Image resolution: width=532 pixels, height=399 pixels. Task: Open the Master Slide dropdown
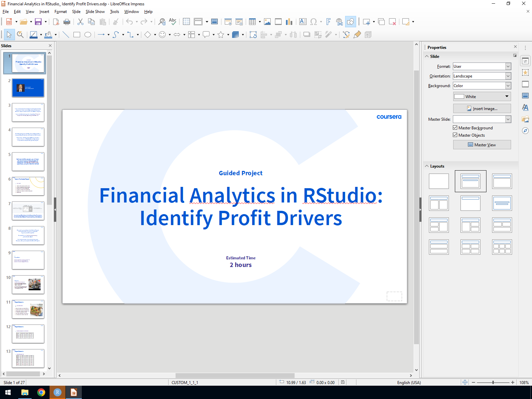tap(508, 119)
